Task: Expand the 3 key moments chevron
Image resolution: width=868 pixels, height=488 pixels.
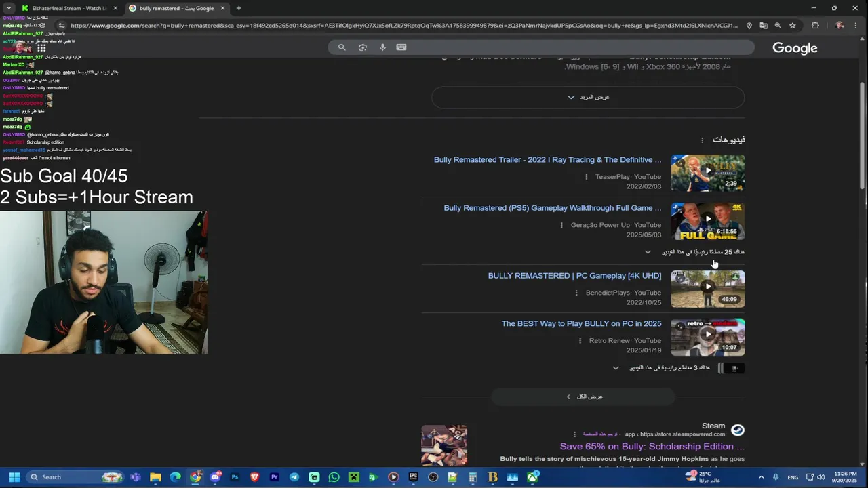Action: pyautogui.click(x=616, y=368)
